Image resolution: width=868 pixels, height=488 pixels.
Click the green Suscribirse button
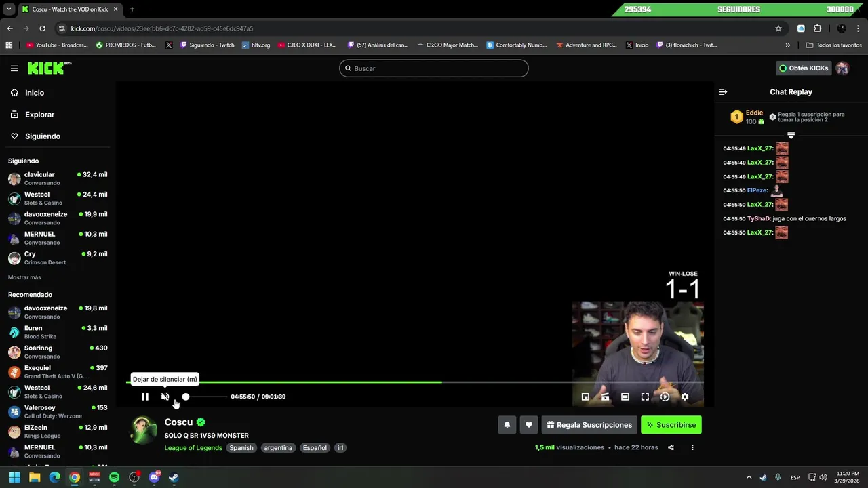click(x=671, y=425)
